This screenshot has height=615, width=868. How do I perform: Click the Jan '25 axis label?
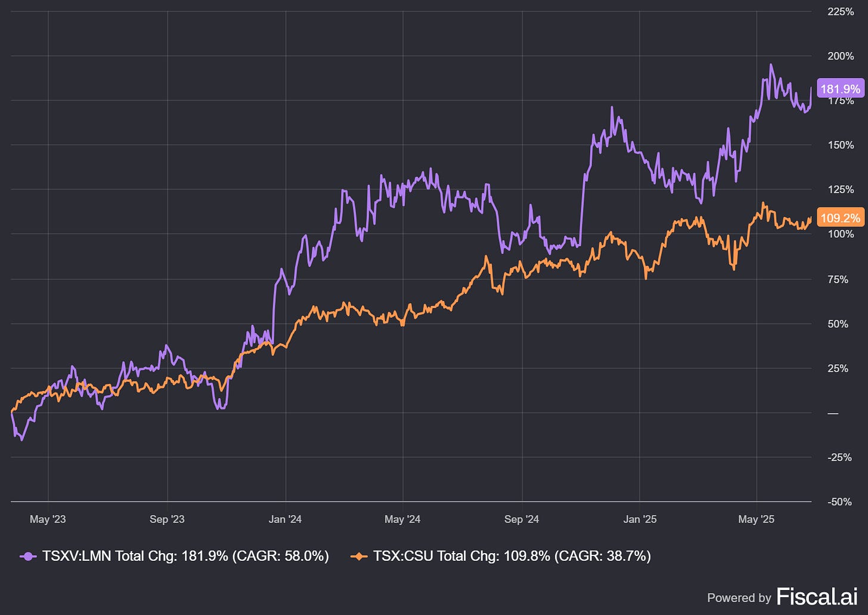coord(640,519)
